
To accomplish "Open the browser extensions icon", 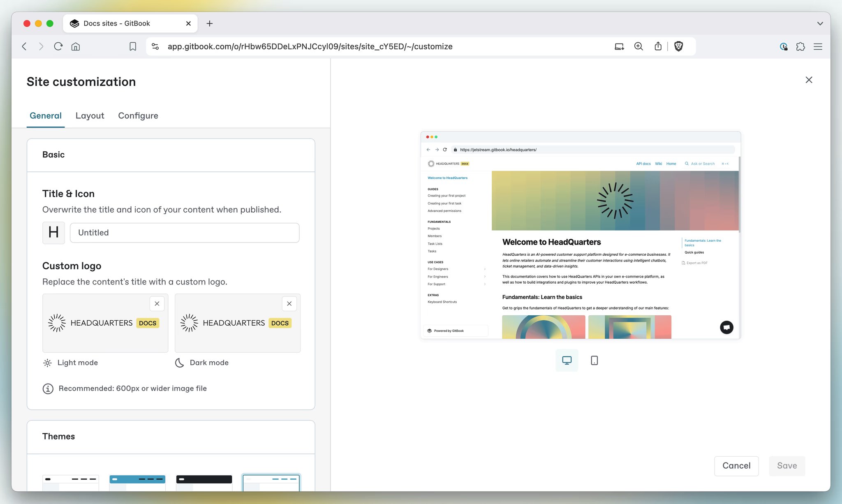I will pyautogui.click(x=800, y=46).
